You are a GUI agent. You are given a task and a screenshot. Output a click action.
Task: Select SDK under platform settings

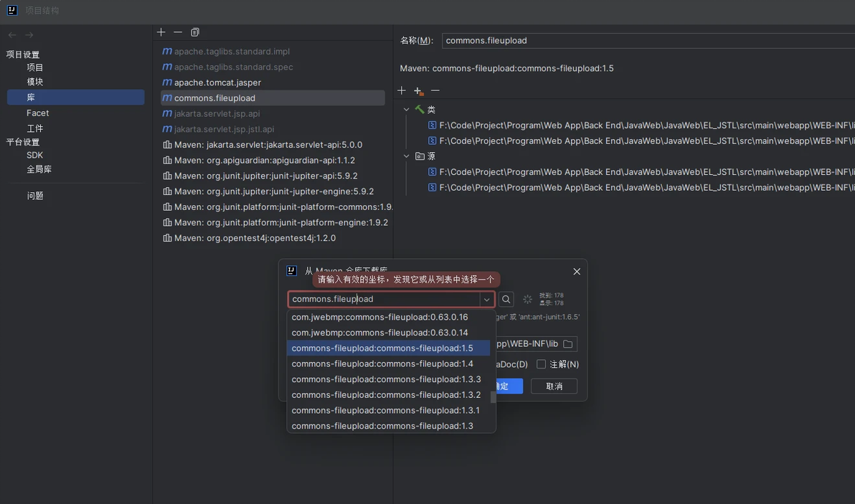34,156
